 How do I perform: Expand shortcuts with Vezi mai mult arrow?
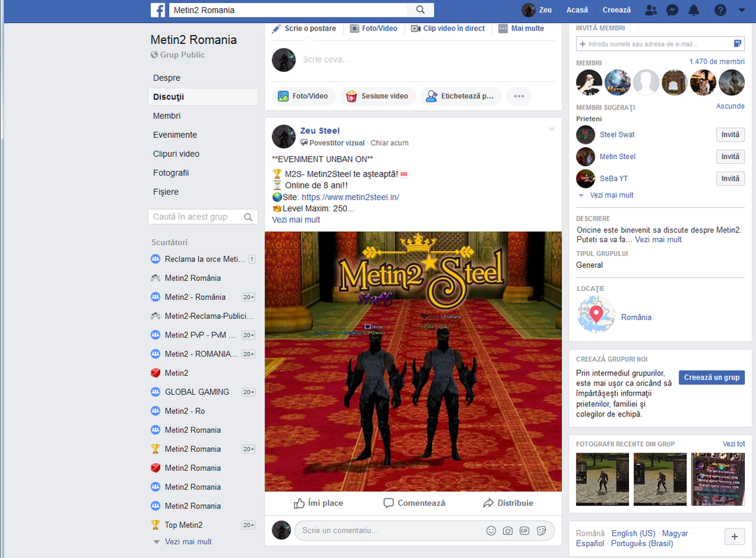(x=183, y=542)
